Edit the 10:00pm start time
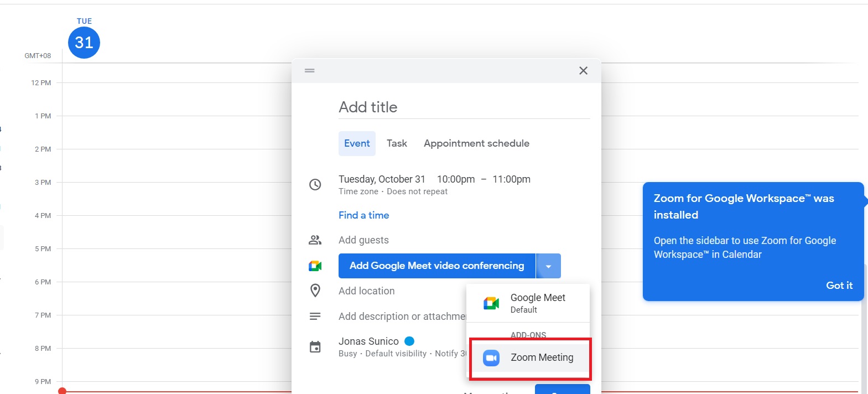The image size is (868, 394). (x=456, y=179)
